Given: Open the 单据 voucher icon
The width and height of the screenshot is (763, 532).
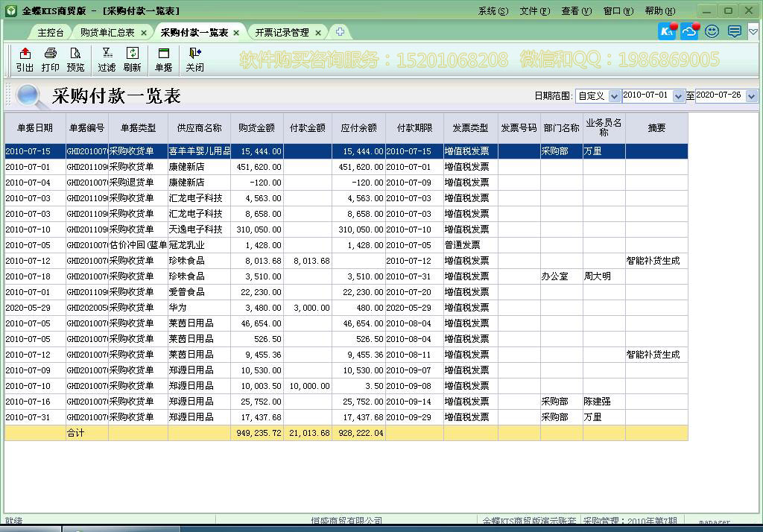Looking at the screenshot, I should [165, 60].
